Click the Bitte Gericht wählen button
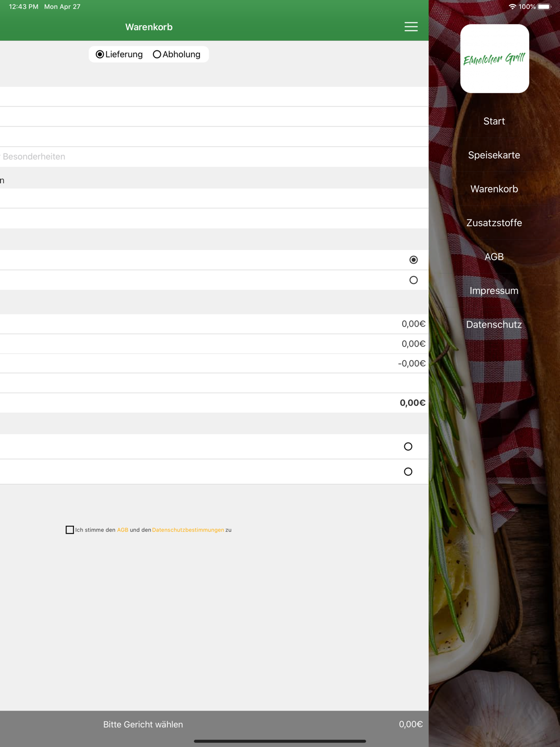 pyautogui.click(x=143, y=725)
